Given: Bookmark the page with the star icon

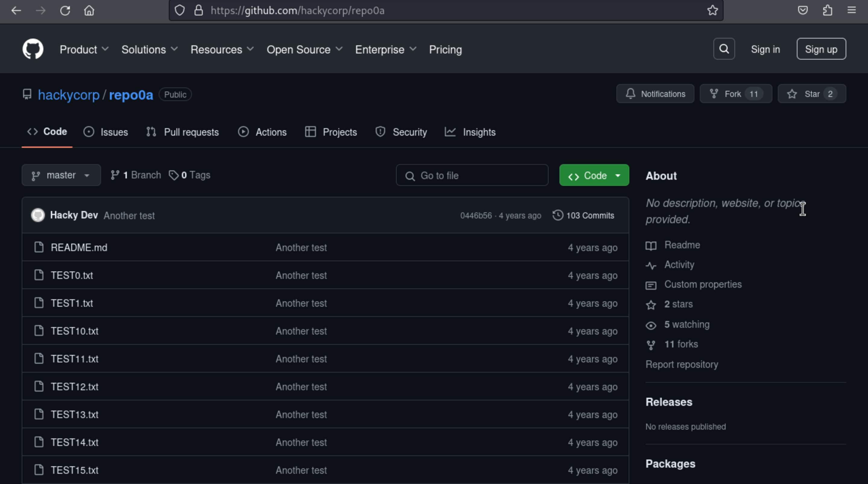Looking at the screenshot, I should click(712, 11).
